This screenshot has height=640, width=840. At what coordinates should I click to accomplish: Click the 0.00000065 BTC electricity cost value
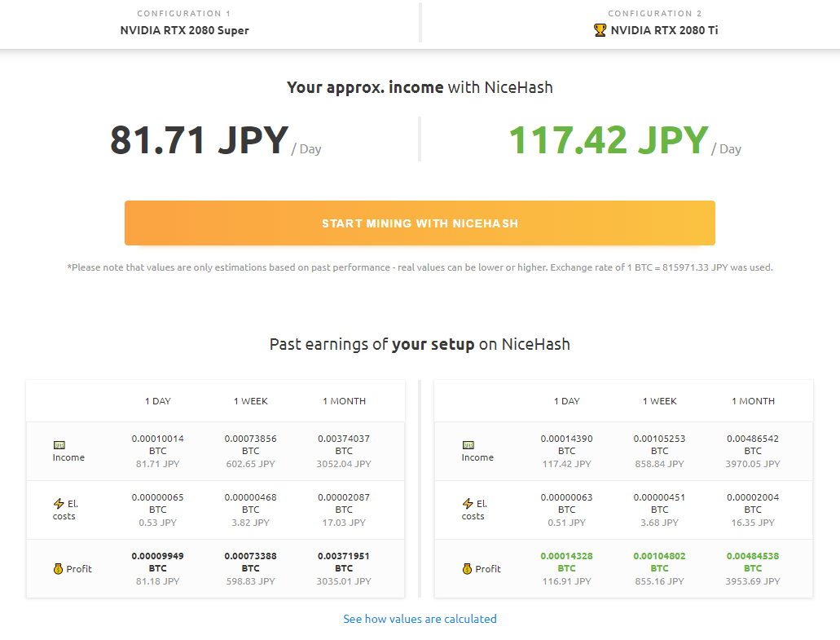pyautogui.click(x=157, y=503)
